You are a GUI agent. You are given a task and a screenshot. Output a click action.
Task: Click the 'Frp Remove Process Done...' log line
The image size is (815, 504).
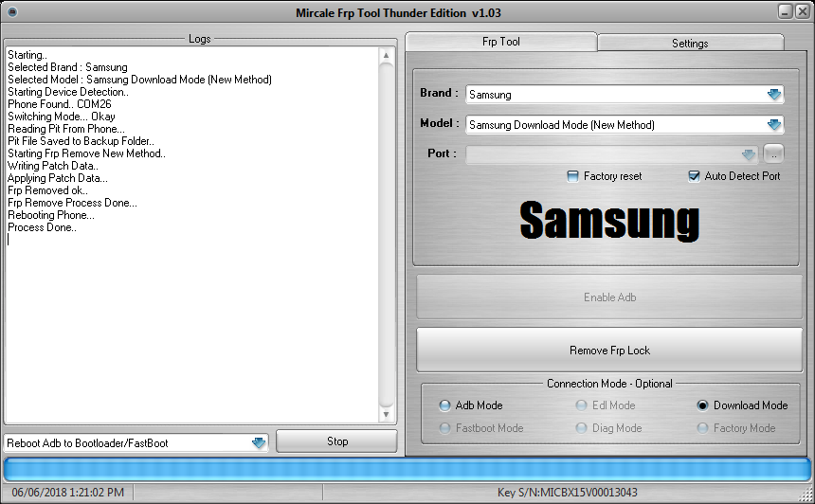coord(72,203)
